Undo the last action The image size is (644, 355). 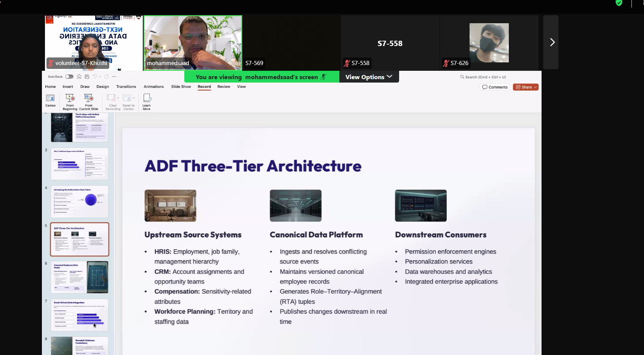click(x=95, y=76)
